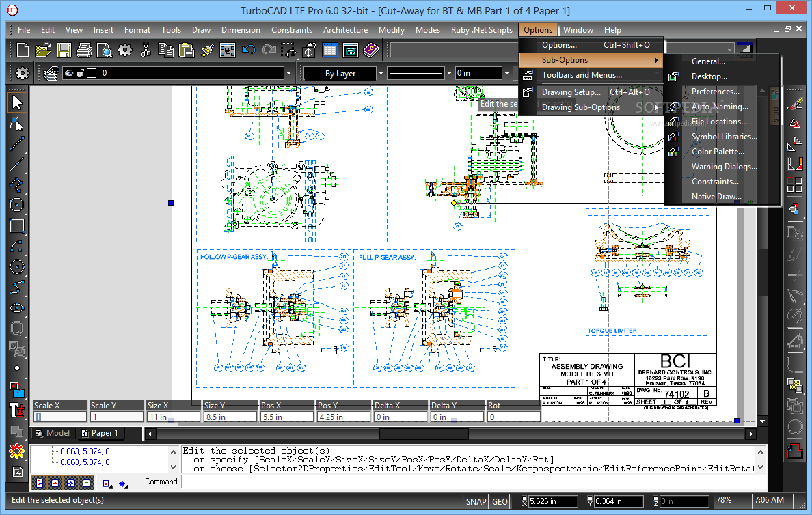812x515 pixels.
Task: Cut the selection with the scissors icon
Action: point(146,51)
